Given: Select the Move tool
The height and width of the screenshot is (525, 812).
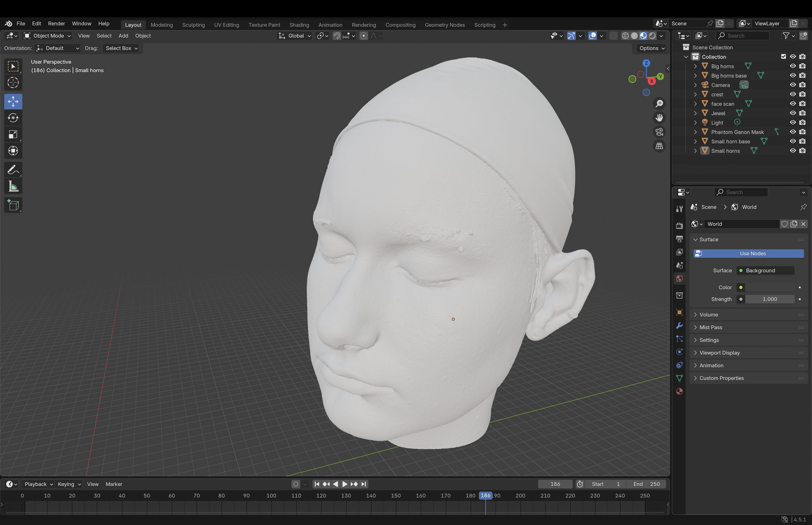Looking at the screenshot, I should pos(13,101).
